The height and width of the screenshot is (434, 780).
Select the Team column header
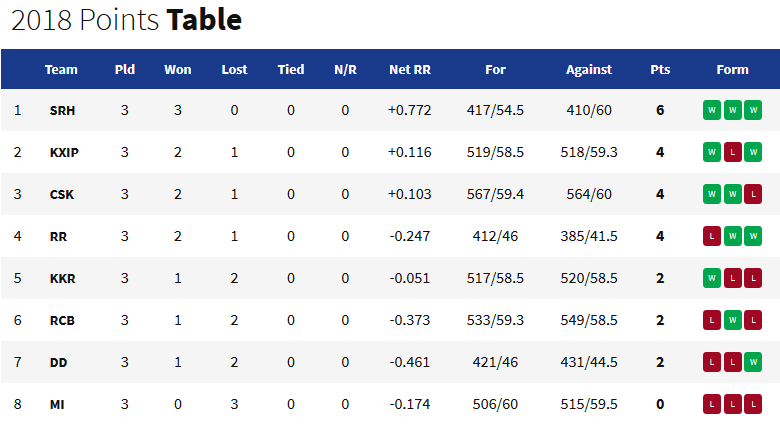(61, 70)
